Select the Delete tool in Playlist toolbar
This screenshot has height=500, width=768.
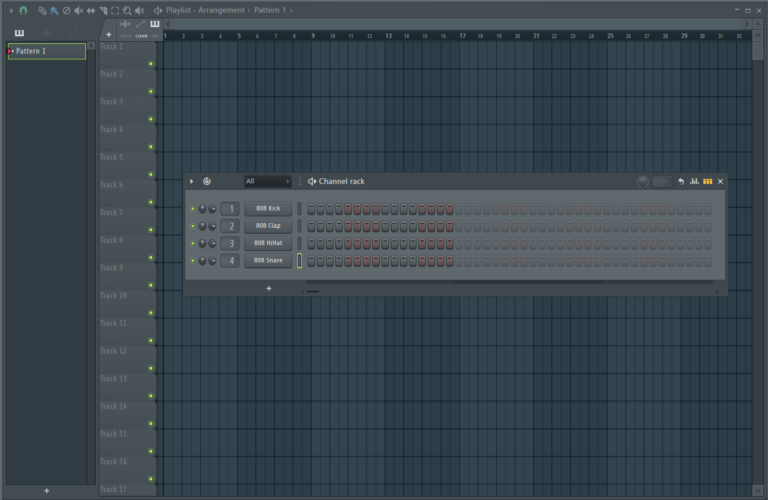(67, 10)
